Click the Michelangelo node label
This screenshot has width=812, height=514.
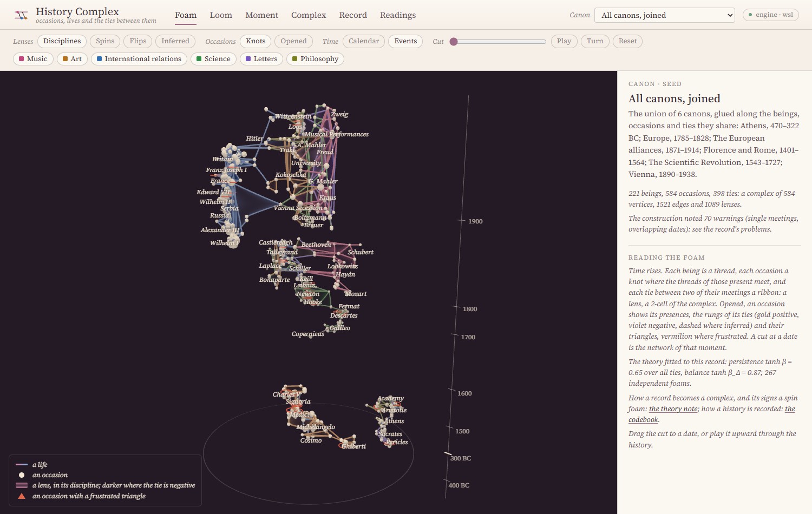click(316, 427)
